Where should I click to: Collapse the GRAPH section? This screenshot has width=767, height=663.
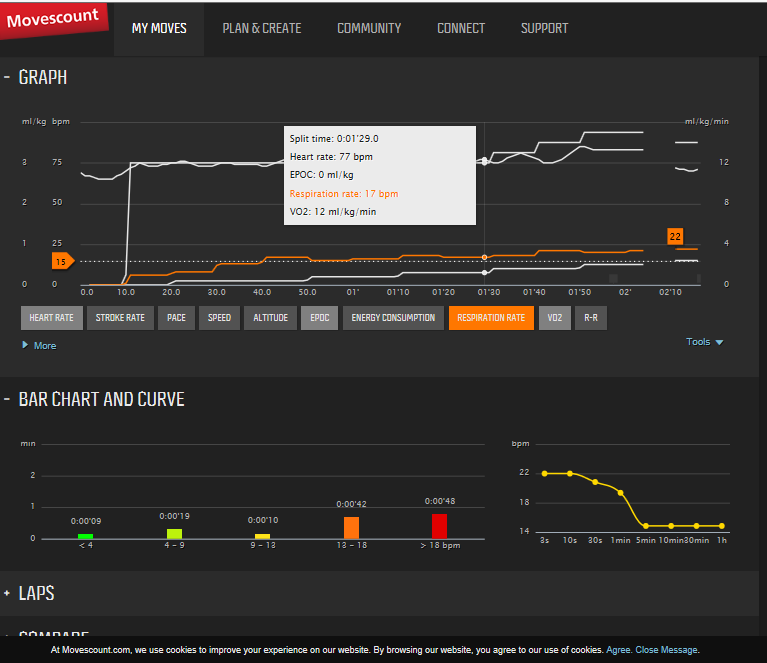[7, 77]
